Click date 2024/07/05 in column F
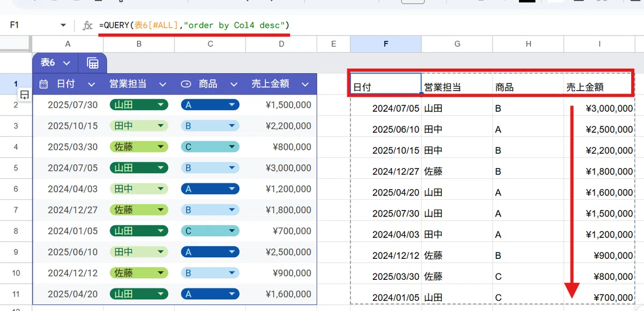 pyautogui.click(x=386, y=109)
